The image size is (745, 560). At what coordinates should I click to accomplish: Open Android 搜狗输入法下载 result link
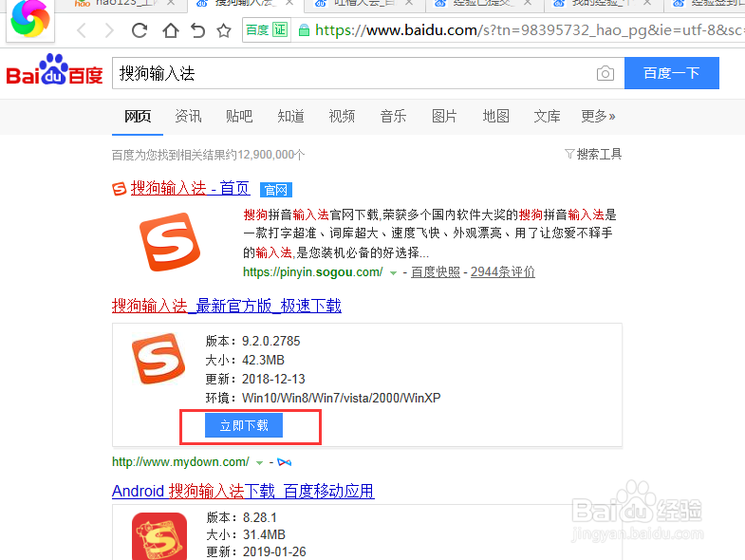(x=243, y=491)
